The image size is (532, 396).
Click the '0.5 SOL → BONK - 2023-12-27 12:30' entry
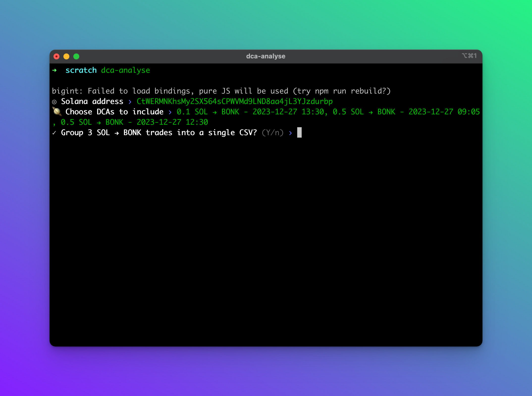[134, 122]
